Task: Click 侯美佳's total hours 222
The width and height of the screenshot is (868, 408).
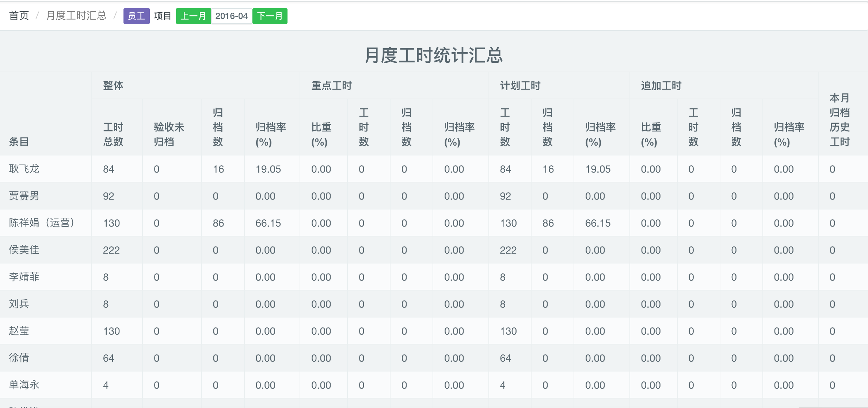Action: [111, 250]
